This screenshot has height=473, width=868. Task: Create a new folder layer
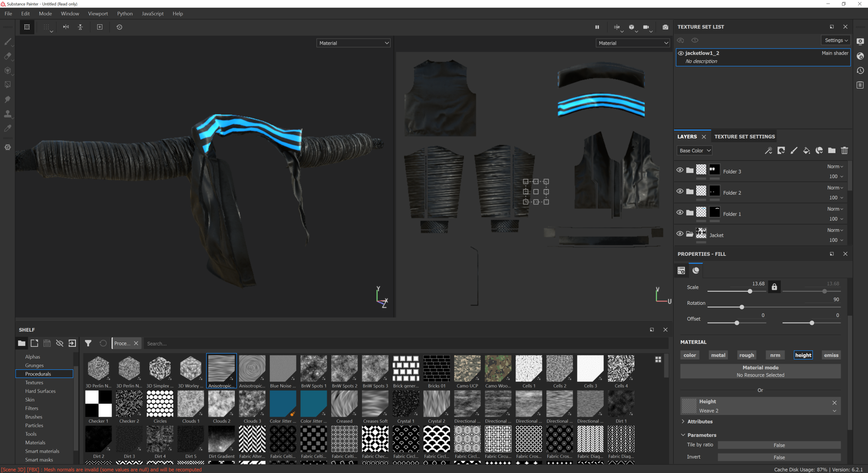832,150
